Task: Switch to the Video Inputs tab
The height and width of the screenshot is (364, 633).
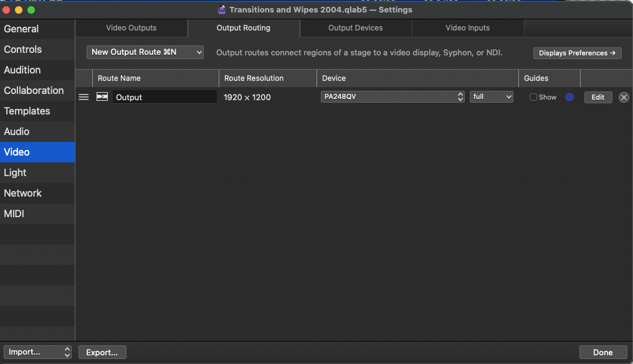Action: [x=467, y=28]
